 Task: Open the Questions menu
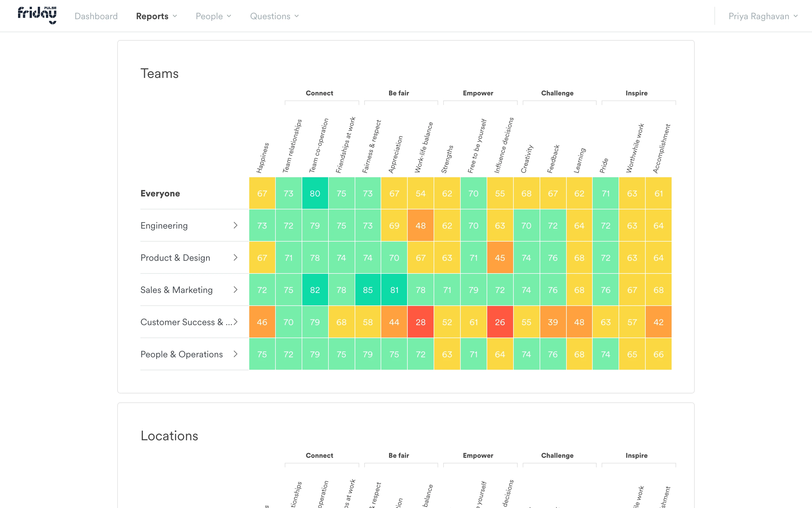coord(274,16)
